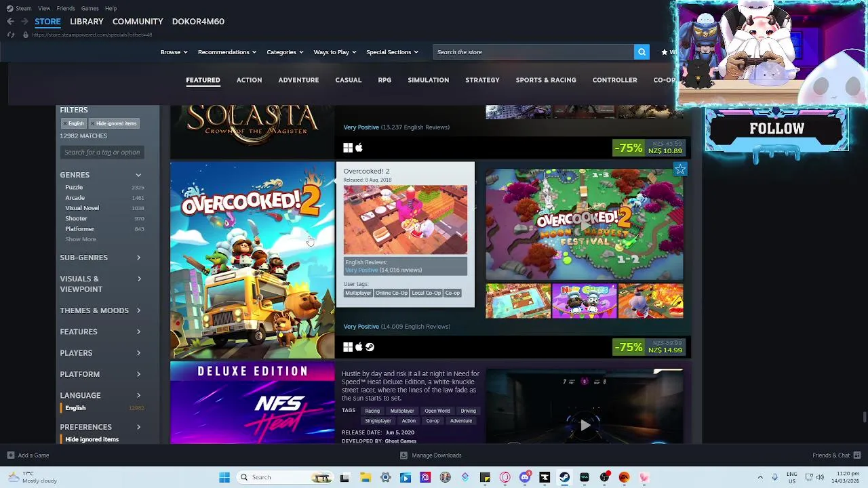
Task: Click the store search text field
Action: coord(534,52)
